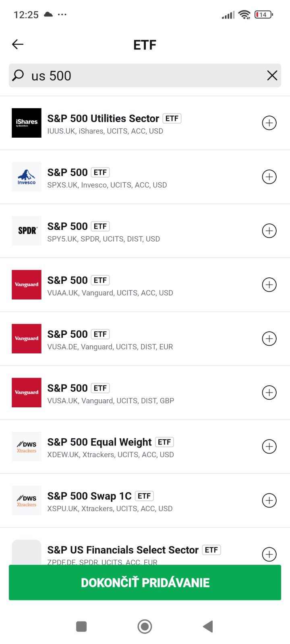Open the iShares logo thumbnail
The image size is (290, 644).
tap(27, 123)
